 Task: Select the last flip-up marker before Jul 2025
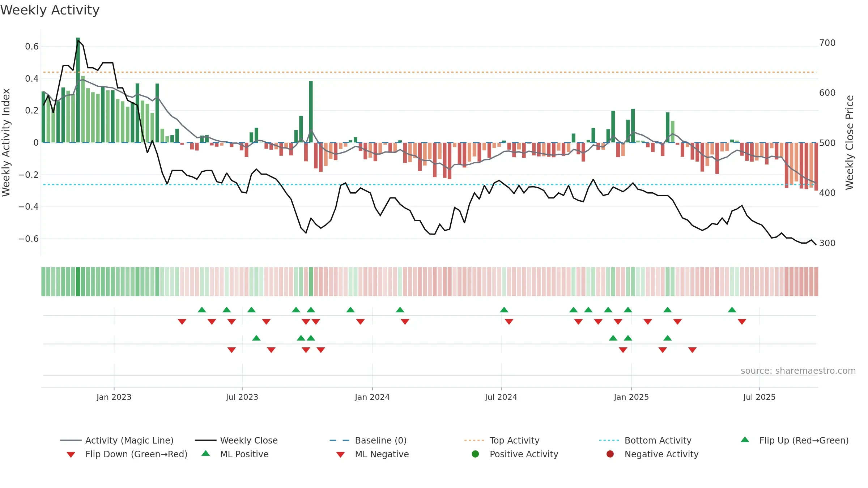[x=732, y=310]
